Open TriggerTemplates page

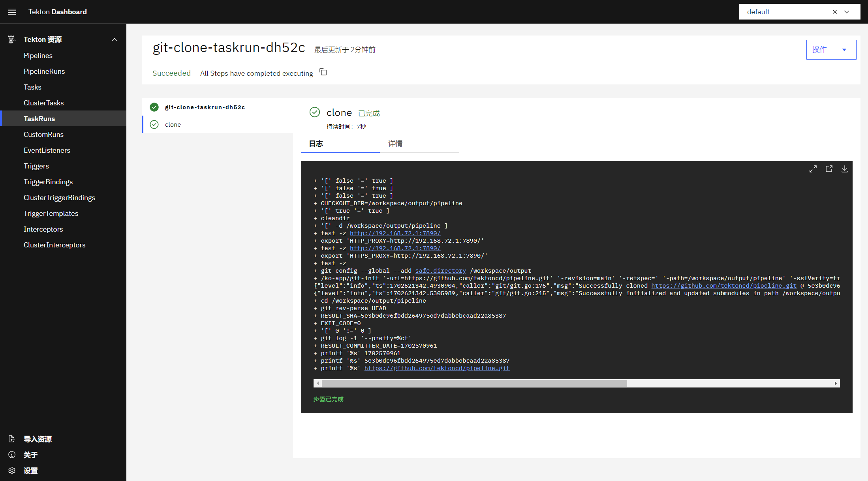click(x=63, y=213)
